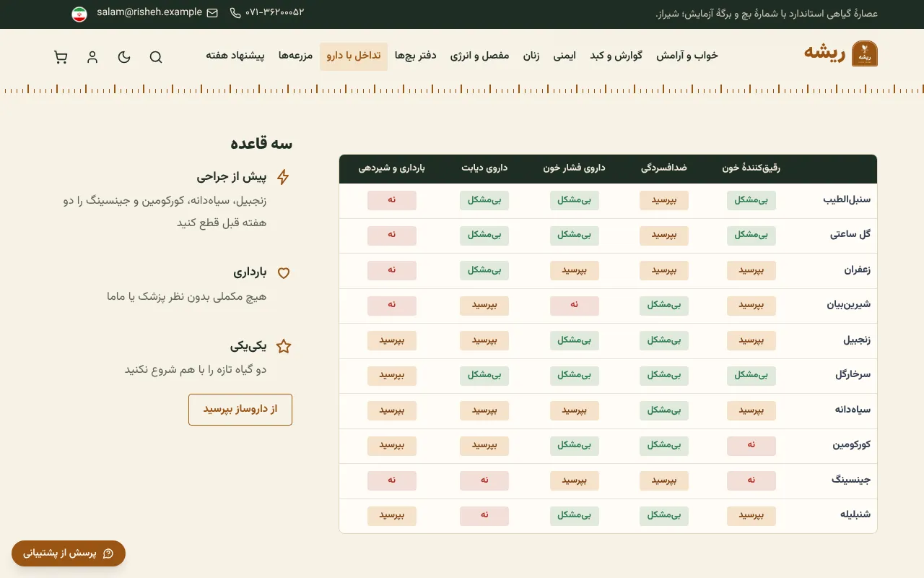Select the زعفران row label
This screenshot has width=924, height=578.
pyautogui.click(x=858, y=270)
